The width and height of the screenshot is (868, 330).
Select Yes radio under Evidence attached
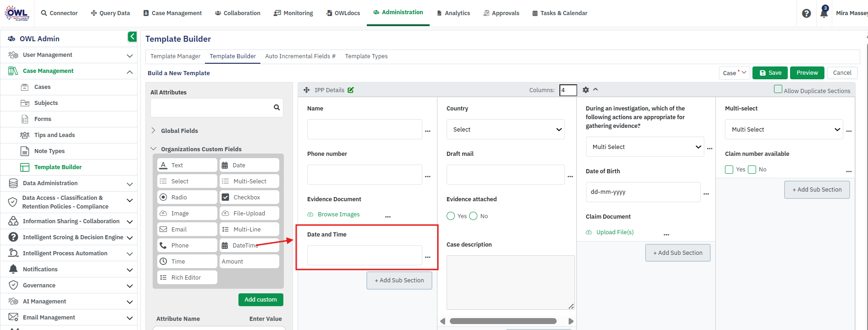[x=451, y=216]
